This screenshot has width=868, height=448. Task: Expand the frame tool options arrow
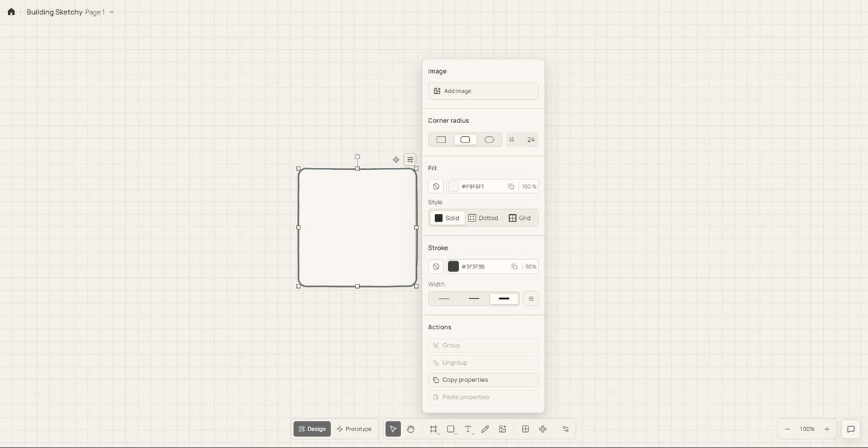(x=439, y=434)
